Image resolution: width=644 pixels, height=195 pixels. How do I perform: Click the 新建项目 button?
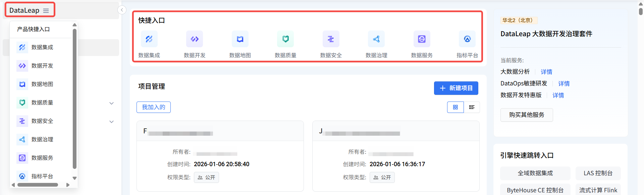456,88
